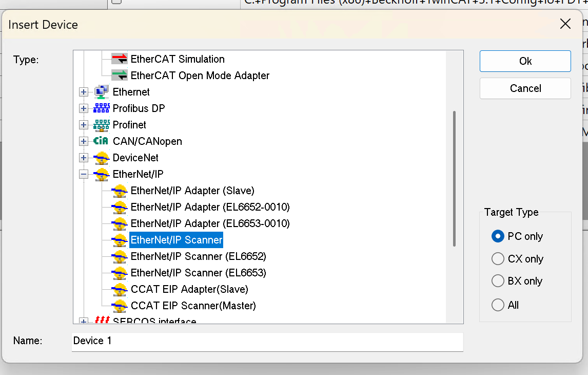Click the EtherCAT Open Mode Adapter icon

pyautogui.click(x=120, y=76)
